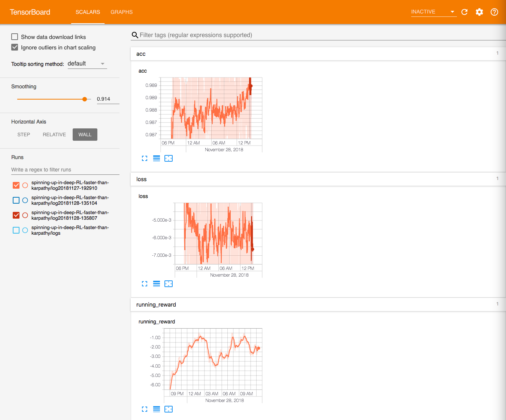Open the Tooltip sorting method dropdown
This screenshot has height=420, width=506.
(87, 64)
